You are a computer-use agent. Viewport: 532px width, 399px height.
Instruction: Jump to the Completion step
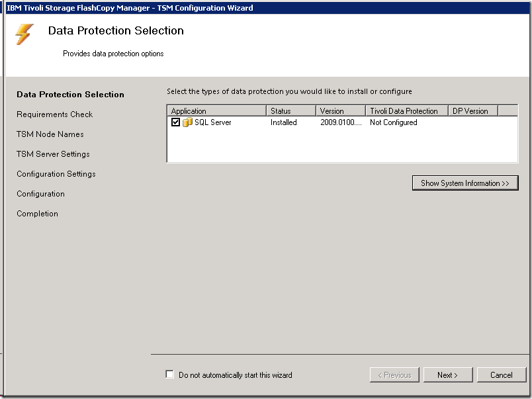(38, 214)
